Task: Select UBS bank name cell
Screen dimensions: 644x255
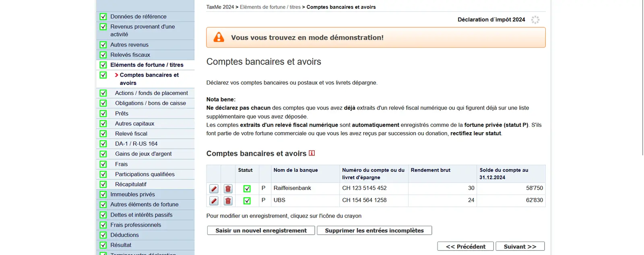Action: [x=305, y=200]
